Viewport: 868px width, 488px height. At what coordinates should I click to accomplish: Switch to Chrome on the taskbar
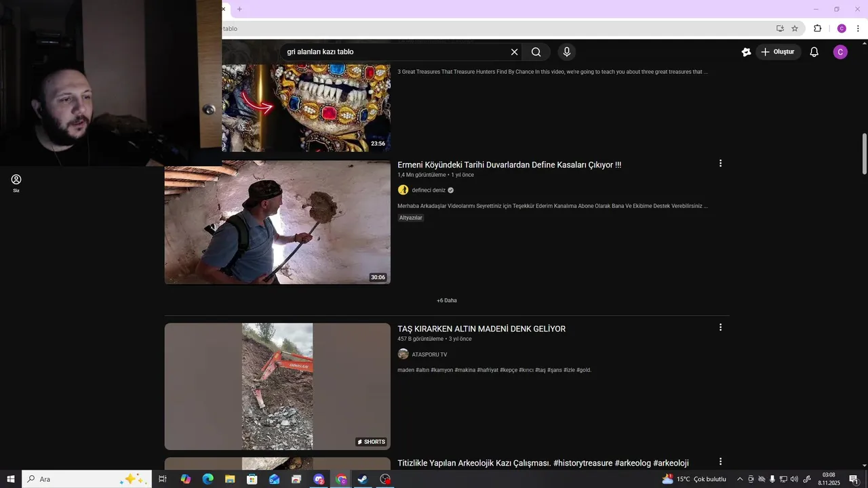pyautogui.click(x=341, y=479)
